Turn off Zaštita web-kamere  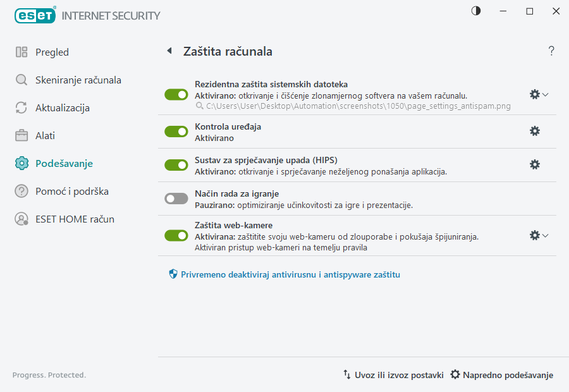click(x=176, y=235)
